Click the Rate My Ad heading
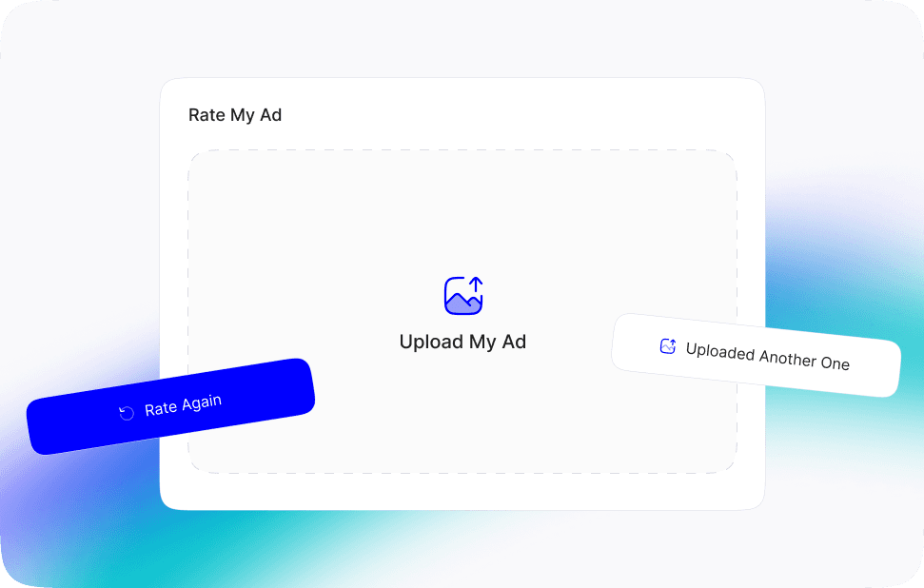 point(235,115)
